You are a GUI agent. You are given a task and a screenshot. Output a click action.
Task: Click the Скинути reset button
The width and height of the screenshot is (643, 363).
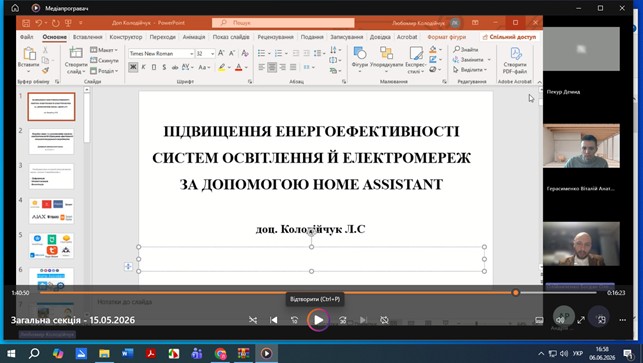pyautogui.click(x=105, y=60)
